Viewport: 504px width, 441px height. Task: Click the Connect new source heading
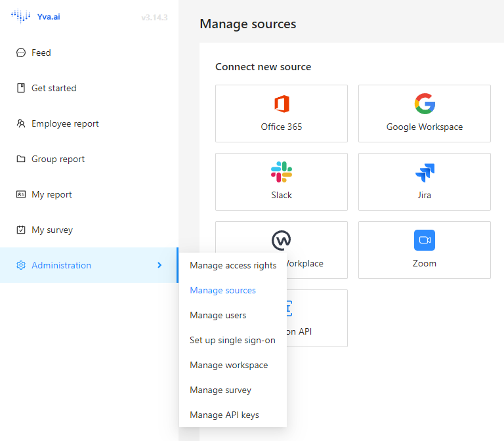tap(263, 66)
